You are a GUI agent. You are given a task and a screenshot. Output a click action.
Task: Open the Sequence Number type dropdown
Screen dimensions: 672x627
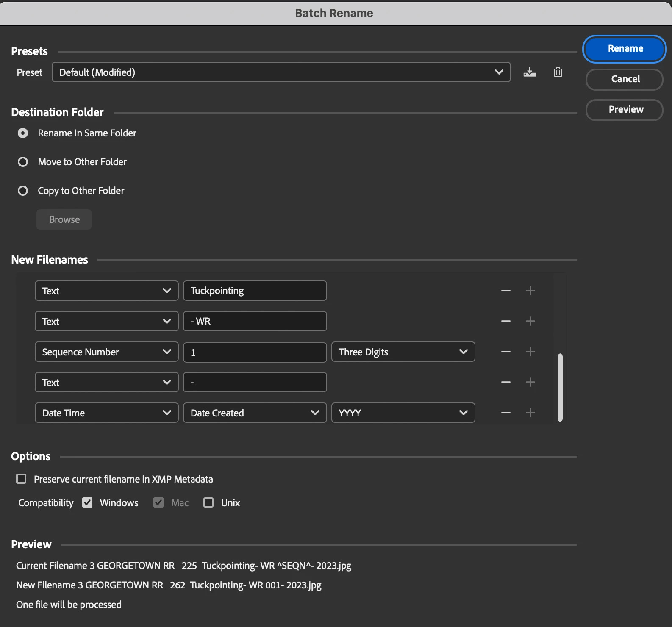click(x=107, y=352)
